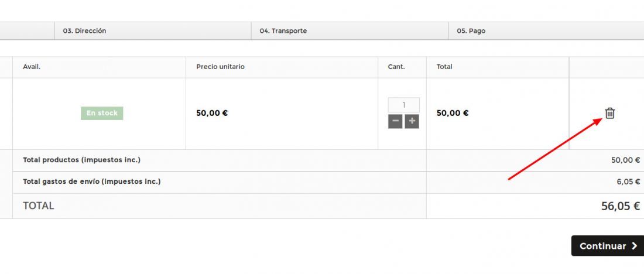Click the En stock availability badge
This screenshot has height=274, width=644.
[102, 113]
